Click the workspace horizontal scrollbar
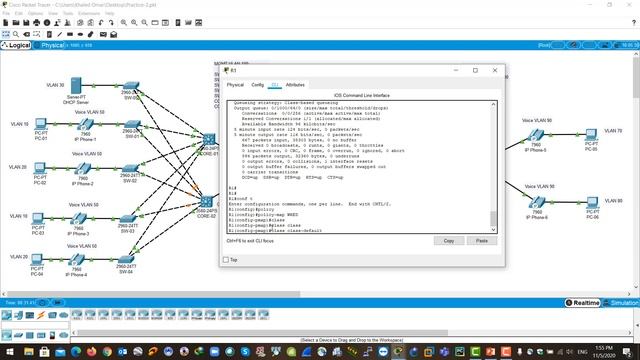Viewport: 640px width, 360px height. pyautogui.click(x=154, y=294)
